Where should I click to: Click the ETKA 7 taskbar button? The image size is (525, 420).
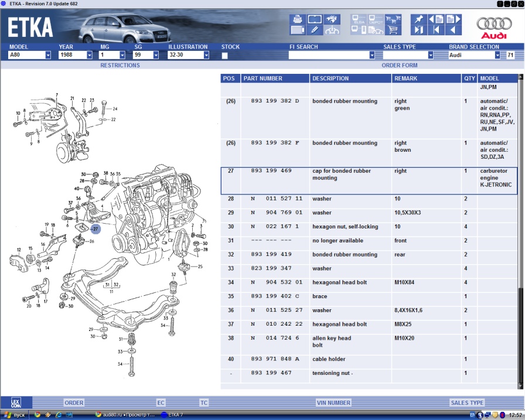(172, 415)
